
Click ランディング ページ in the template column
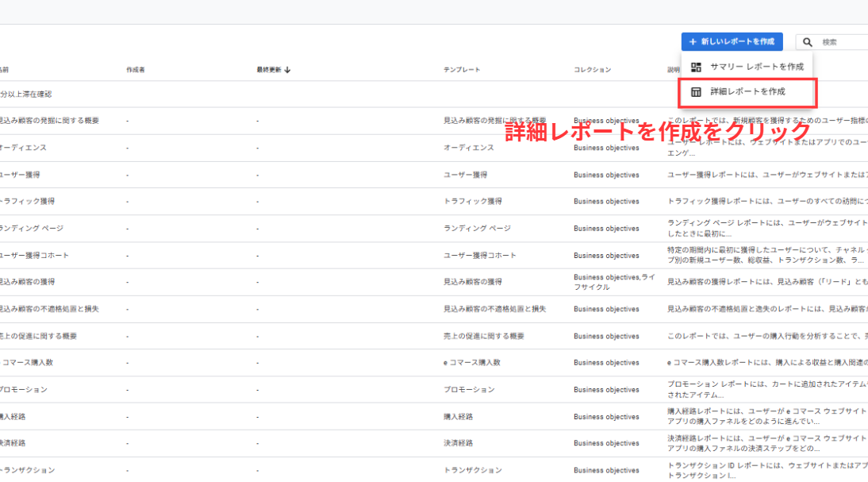click(x=477, y=229)
